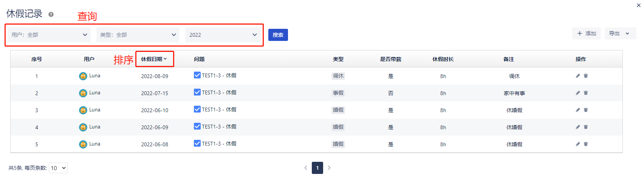644x180 pixels.
Task: Expand the 2022 year dropdown
Action: tap(223, 35)
